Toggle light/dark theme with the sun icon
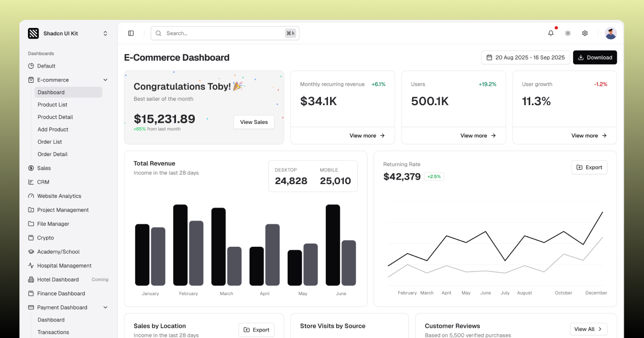Image resolution: width=644 pixels, height=338 pixels. click(567, 33)
